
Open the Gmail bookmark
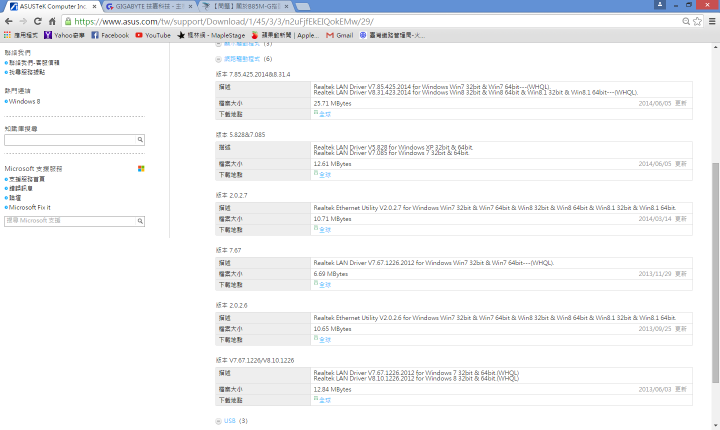tap(339, 35)
